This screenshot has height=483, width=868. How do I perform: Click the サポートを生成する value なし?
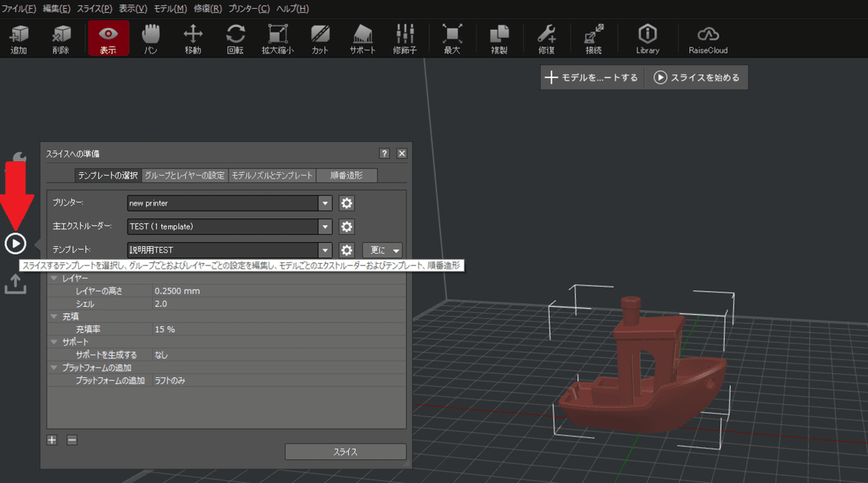tap(161, 355)
